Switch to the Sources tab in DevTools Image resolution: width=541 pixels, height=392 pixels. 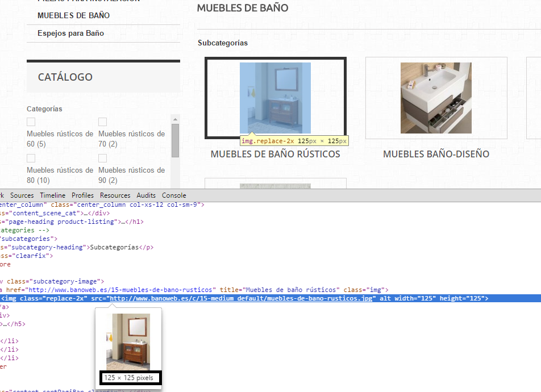click(x=22, y=195)
